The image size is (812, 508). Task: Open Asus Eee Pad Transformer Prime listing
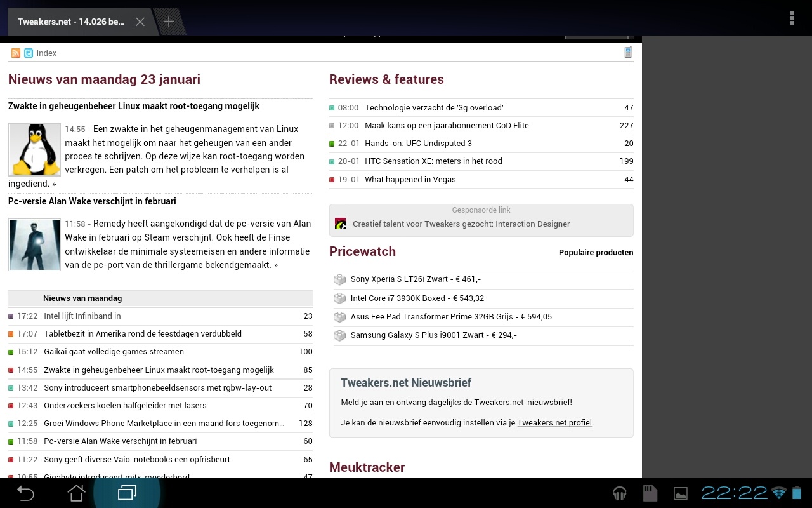451,317
